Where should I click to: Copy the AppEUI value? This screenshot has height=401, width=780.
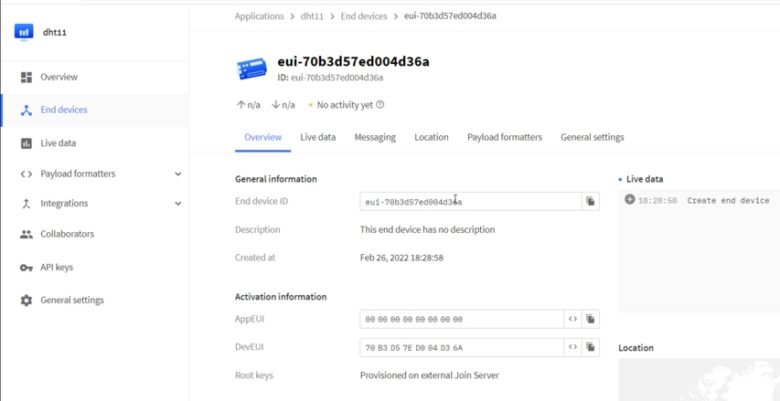click(x=590, y=319)
